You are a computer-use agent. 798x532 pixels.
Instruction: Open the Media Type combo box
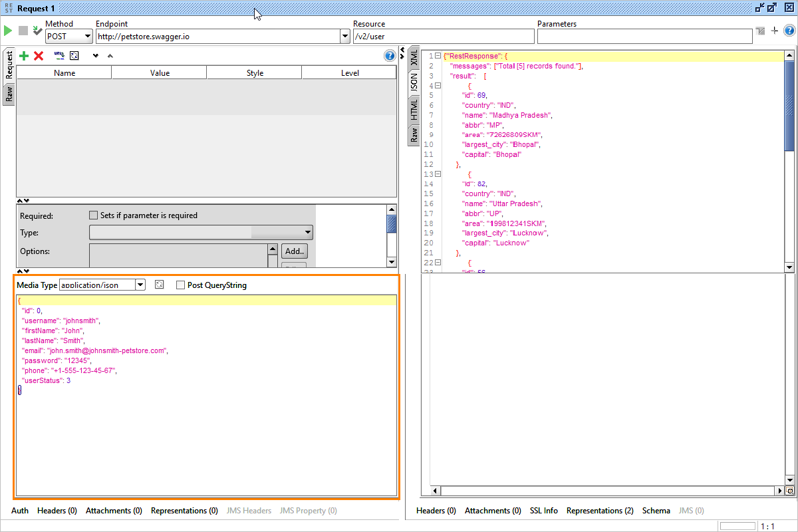tap(140, 285)
